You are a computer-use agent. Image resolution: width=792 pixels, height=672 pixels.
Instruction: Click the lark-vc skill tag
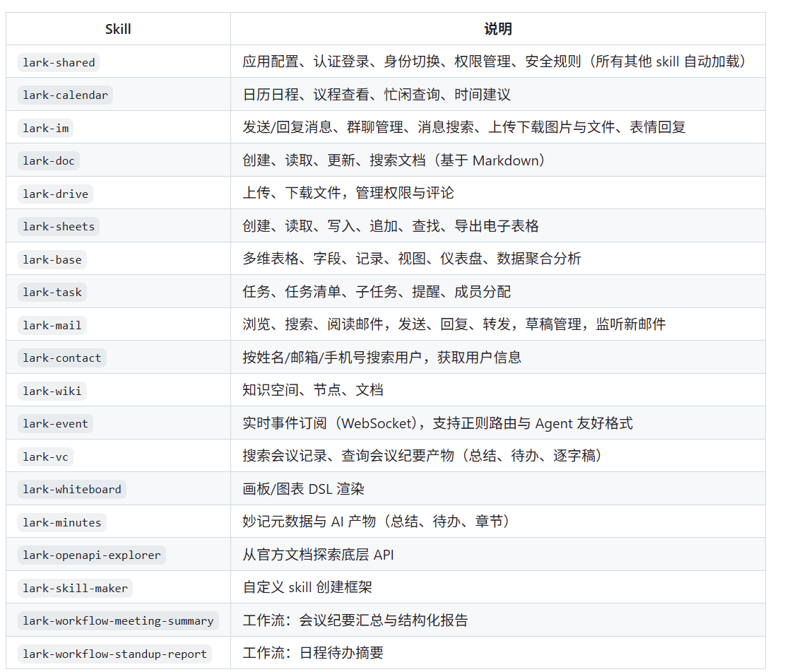[45, 456]
